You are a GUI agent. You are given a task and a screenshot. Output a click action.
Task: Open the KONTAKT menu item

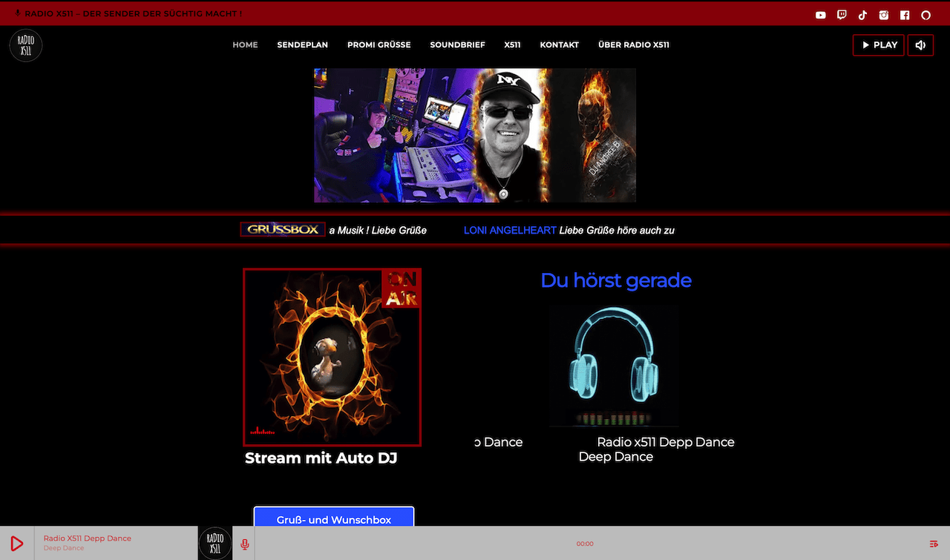pyautogui.click(x=560, y=45)
